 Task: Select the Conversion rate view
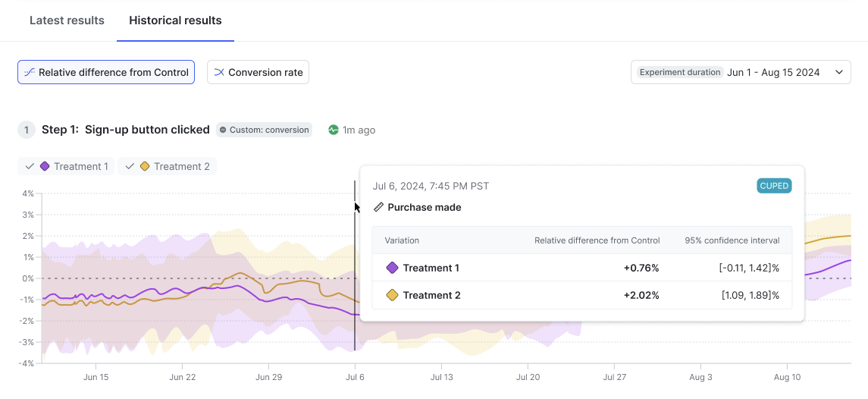[x=258, y=72]
